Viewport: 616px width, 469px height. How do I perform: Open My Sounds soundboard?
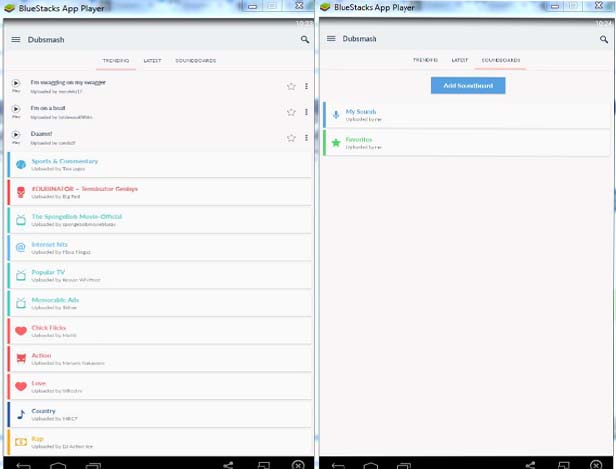466,115
